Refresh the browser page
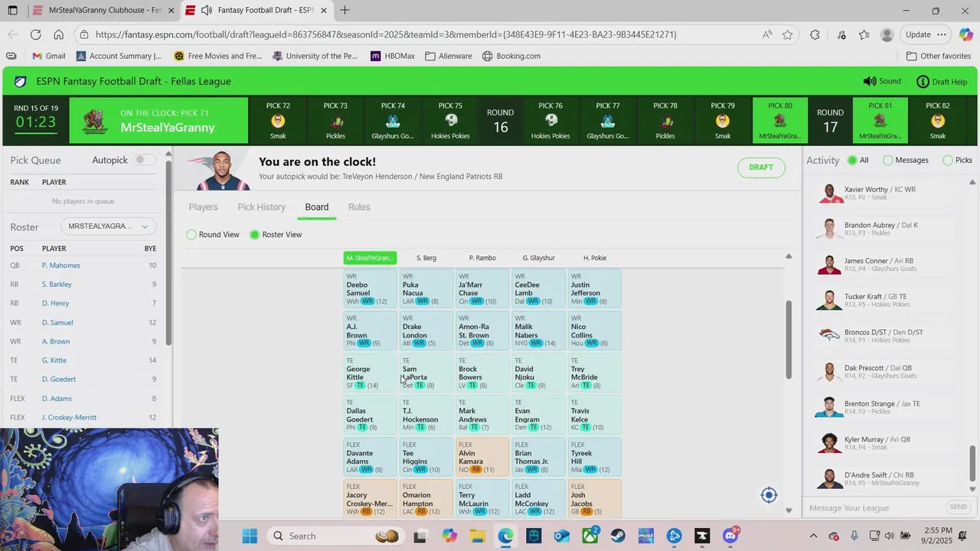This screenshot has width=980, height=551. point(35,34)
